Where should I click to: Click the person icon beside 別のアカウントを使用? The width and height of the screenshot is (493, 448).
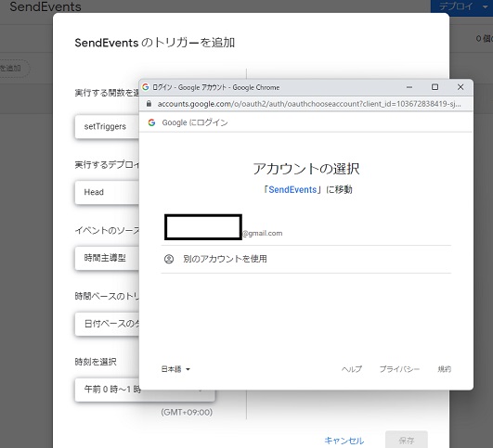click(169, 259)
